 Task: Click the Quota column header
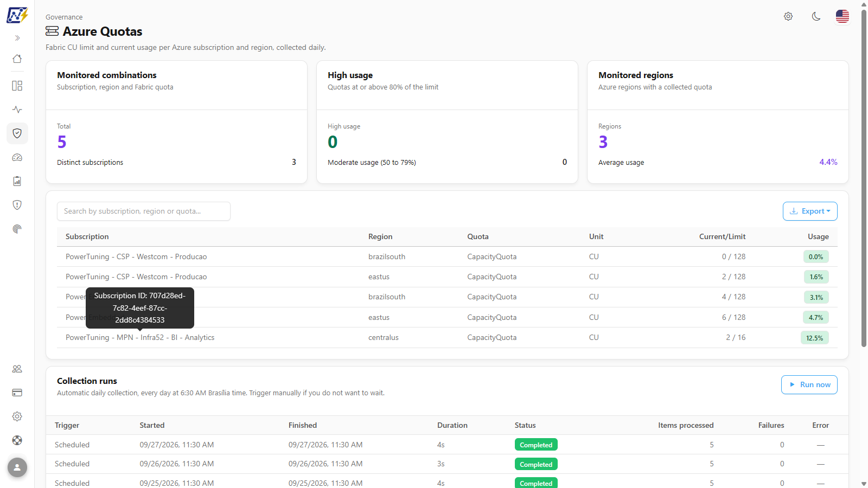tap(478, 237)
